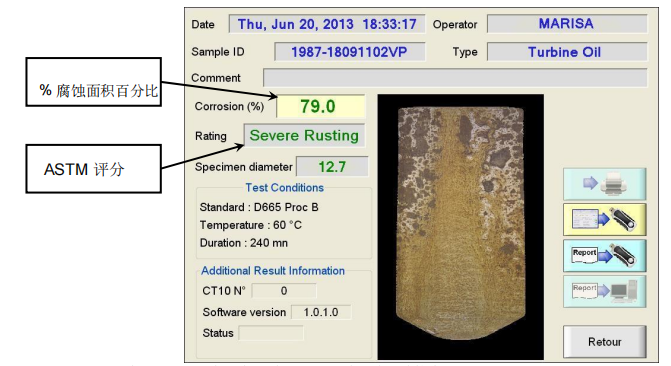Click the print report icon button
Viewport: 671px width, 366px height.
tap(604, 184)
